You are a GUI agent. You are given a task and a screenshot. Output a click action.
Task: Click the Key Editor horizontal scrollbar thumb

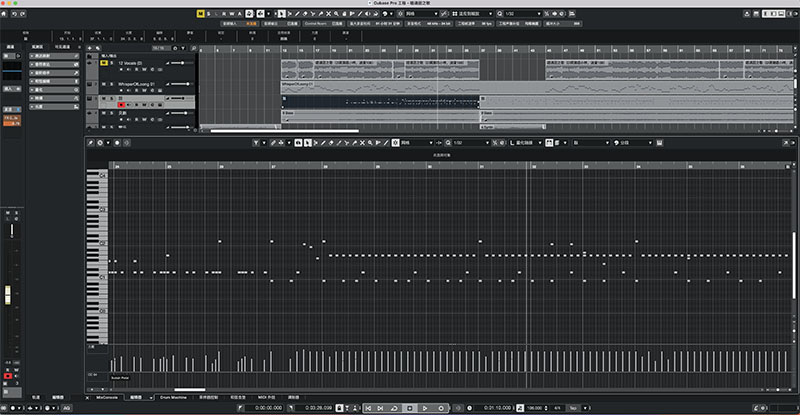pyautogui.click(x=190, y=390)
